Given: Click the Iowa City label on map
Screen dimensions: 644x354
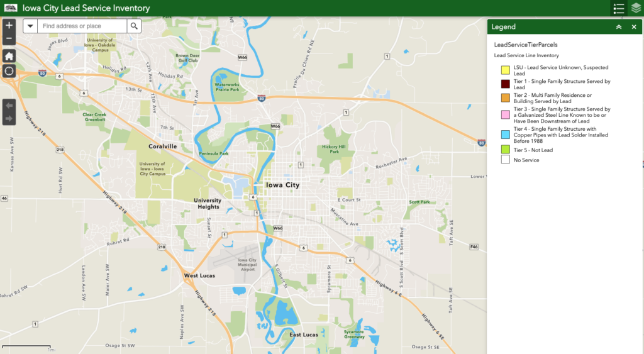Looking at the screenshot, I should (282, 185).
